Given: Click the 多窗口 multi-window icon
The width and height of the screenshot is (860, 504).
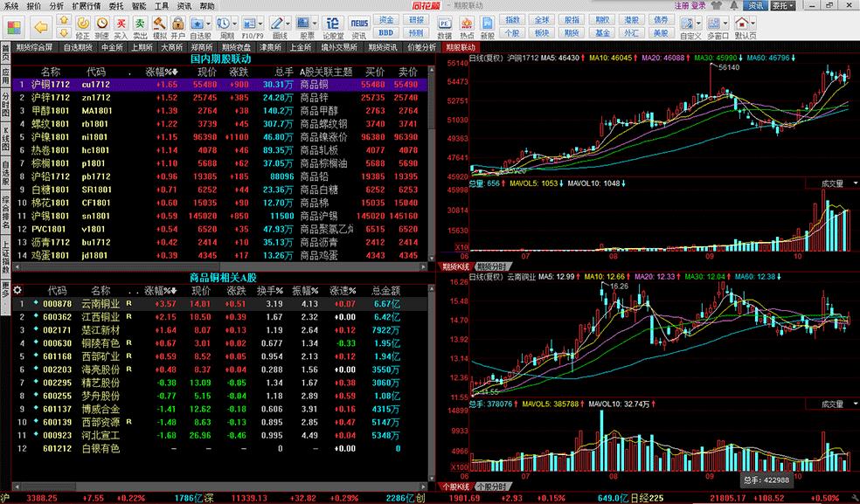Looking at the screenshot, I should 713,27.
